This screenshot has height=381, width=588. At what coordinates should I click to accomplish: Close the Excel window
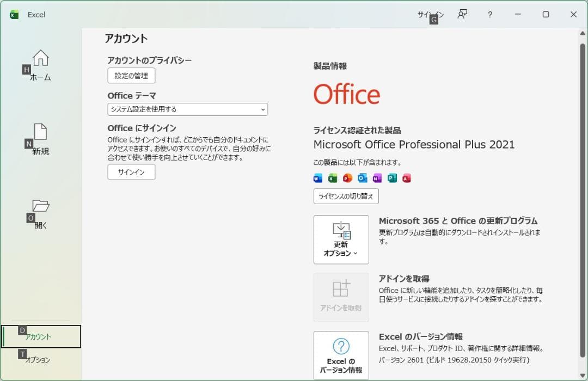coord(573,14)
